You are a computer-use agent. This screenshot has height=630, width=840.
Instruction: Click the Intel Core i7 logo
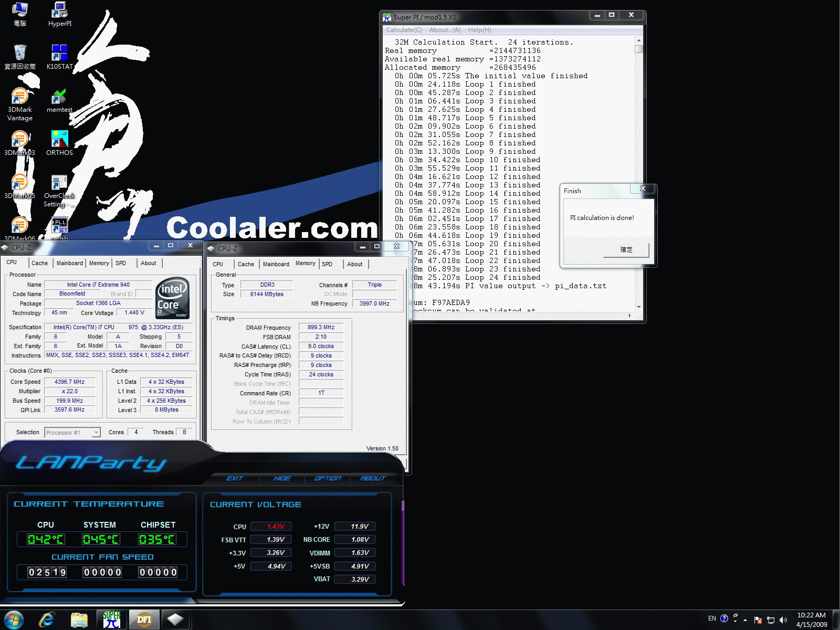point(172,298)
